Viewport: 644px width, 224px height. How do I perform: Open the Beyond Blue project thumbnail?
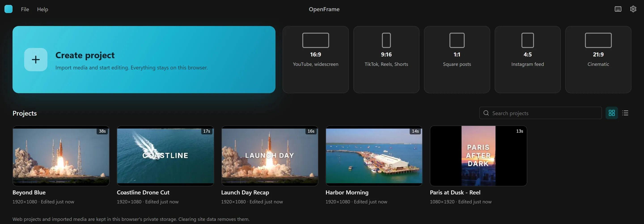(x=61, y=156)
